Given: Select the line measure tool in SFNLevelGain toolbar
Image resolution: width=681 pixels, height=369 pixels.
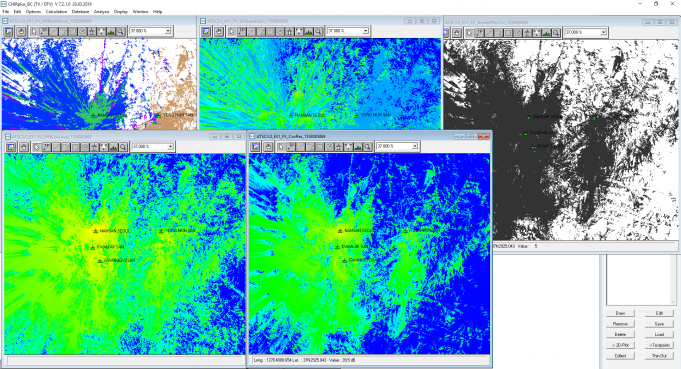Looking at the screenshot, I should coord(251,31).
